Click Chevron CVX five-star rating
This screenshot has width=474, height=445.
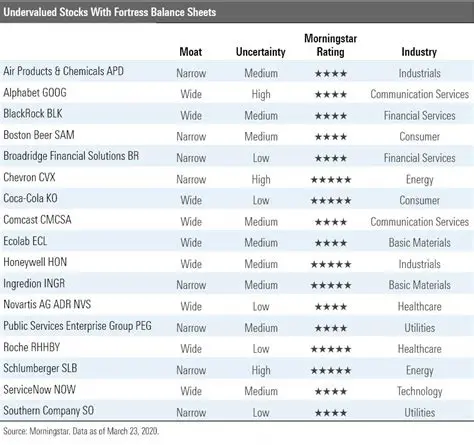pos(331,180)
